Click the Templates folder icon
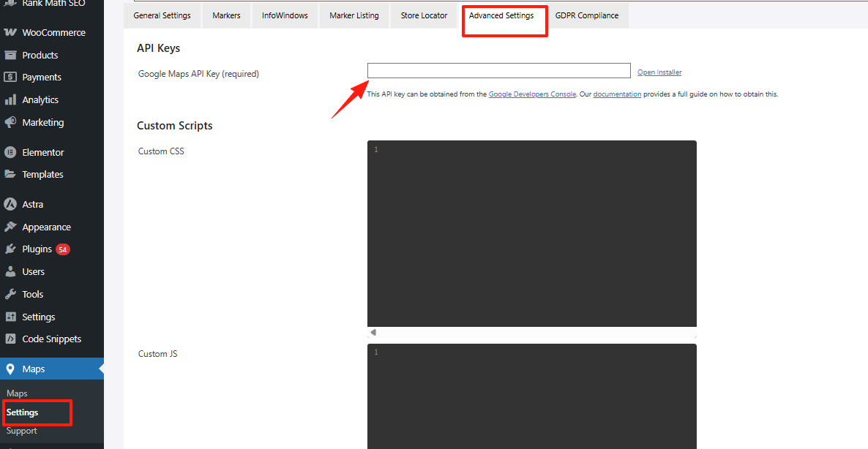Image resolution: width=868 pixels, height=449 pixels. click(x=13, y=174)
